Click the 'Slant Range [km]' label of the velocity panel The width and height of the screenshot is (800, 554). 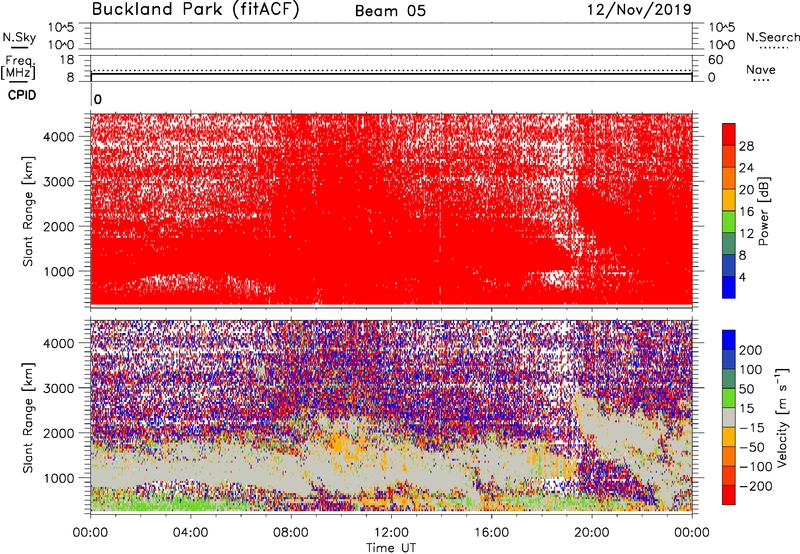[x=28, y=418]
